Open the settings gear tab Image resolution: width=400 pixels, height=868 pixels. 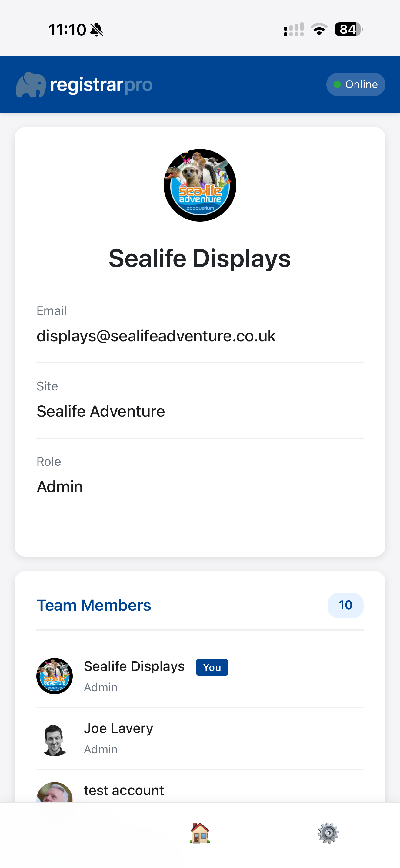[328, 833]
